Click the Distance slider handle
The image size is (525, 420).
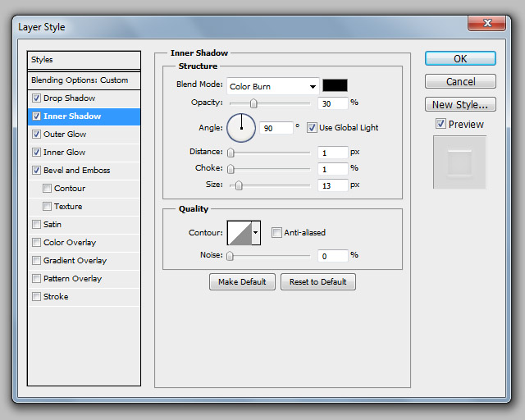pyautogui.click(x=231, y=153)
